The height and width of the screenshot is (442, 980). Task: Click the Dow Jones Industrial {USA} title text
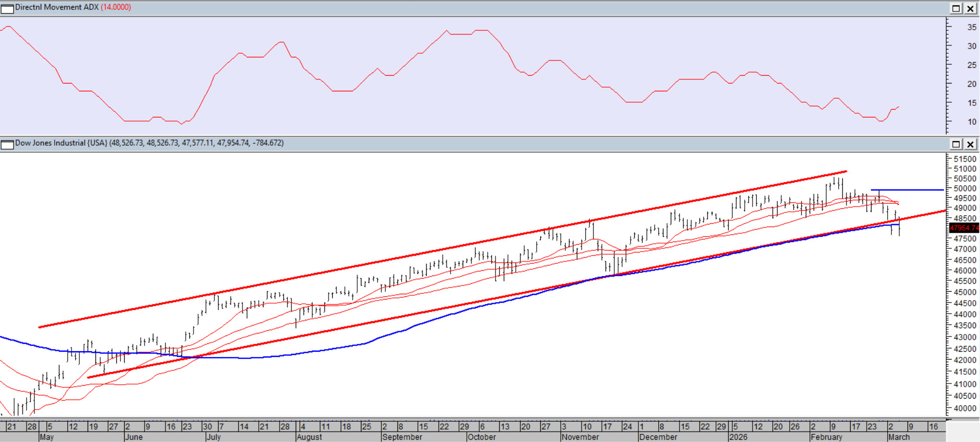click(x=61, y=143)
